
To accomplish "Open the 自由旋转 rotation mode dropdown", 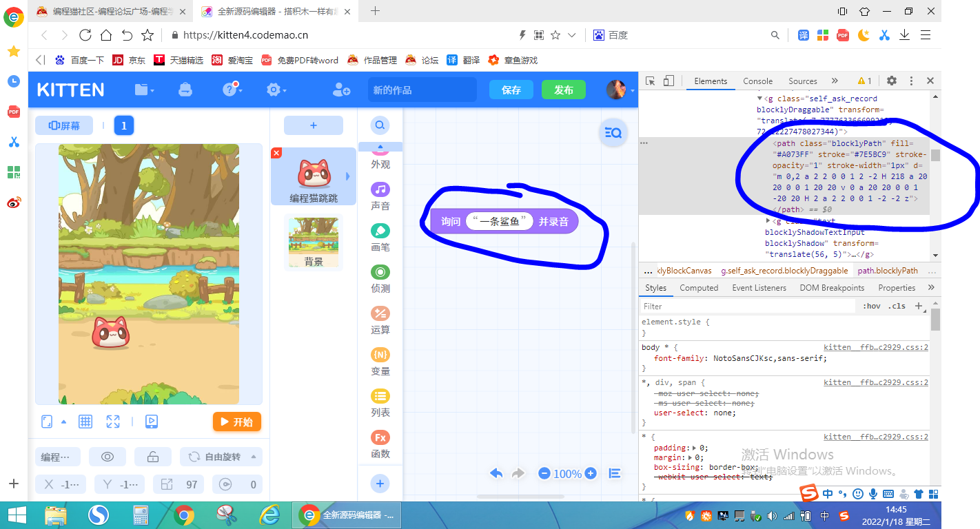I will (221, 457).
